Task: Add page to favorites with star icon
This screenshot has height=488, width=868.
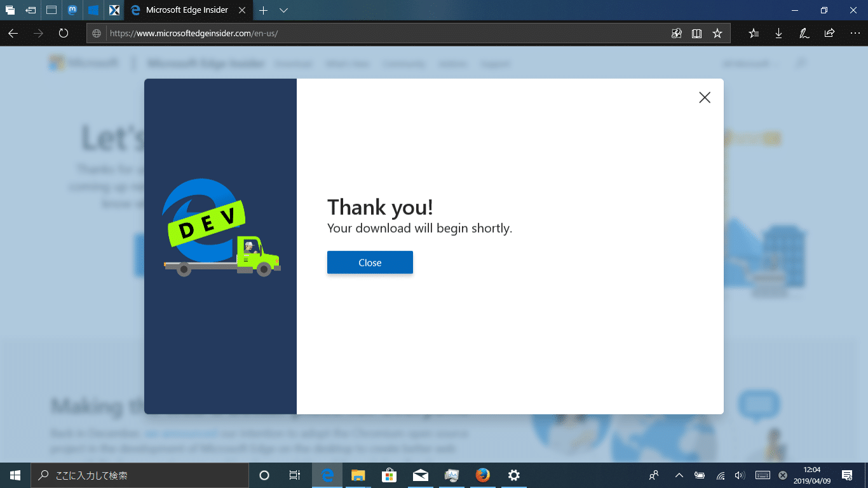Action: click(x=717, y=34)
